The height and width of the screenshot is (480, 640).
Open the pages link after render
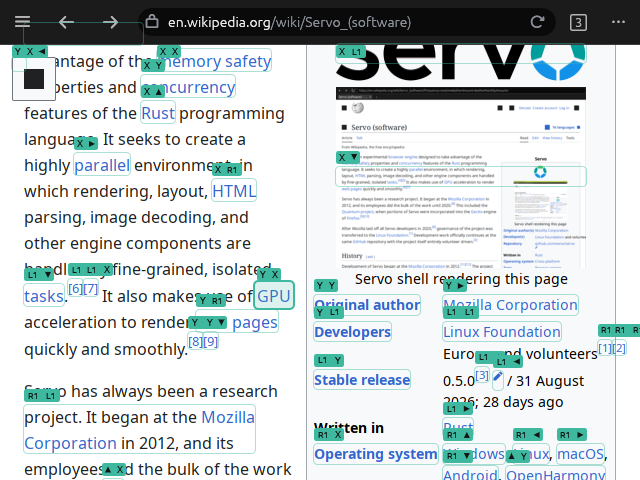tap(255, 322)
